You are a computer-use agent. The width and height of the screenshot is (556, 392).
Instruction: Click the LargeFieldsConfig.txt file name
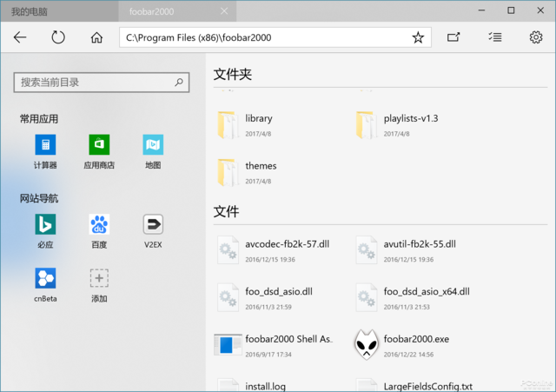tap(428, 386)
